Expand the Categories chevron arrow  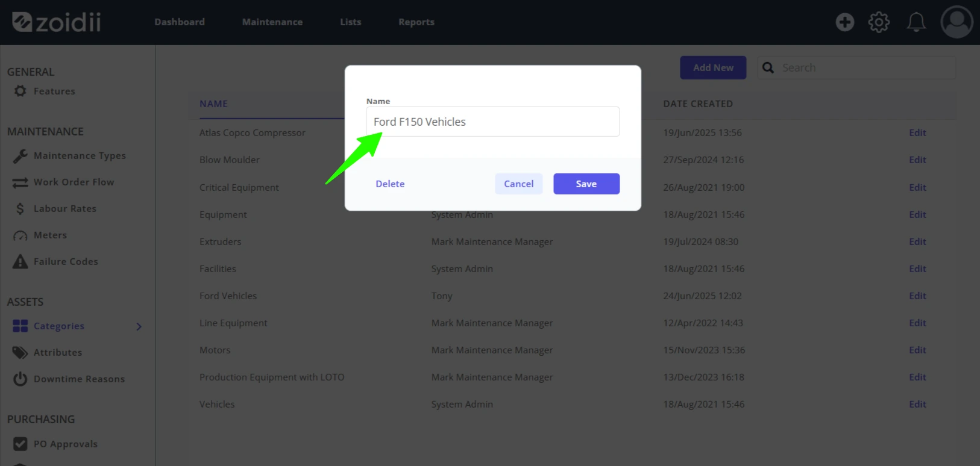coord(139,326)
